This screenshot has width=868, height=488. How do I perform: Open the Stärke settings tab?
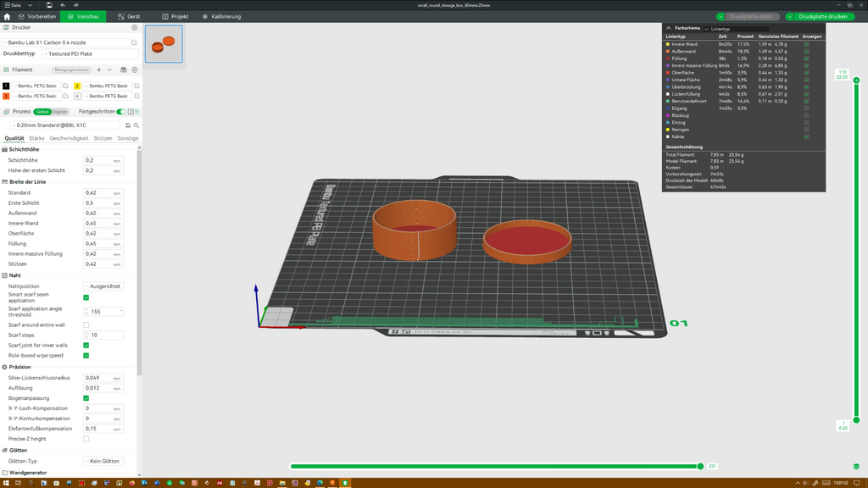[x=36, y=138]
